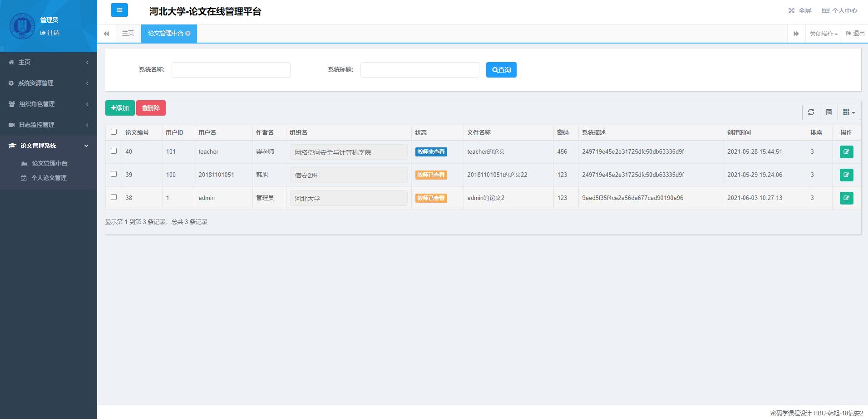Refresh the table with refresh icon
Viewport: 868px width, 419px height.
(811, 112)
